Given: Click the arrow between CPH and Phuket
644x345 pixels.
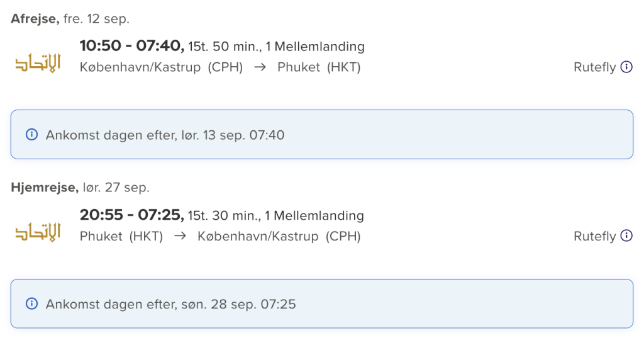Looking at the screenshot, I should click(260, 67).
